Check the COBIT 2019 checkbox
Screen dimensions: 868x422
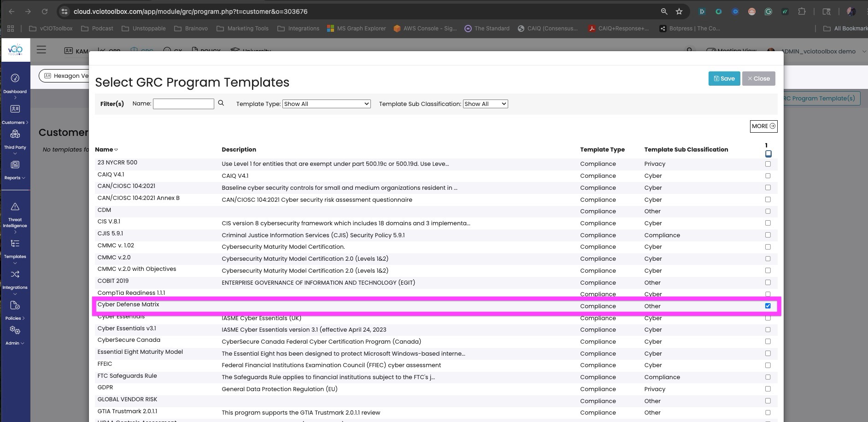(x=768, y=282)
